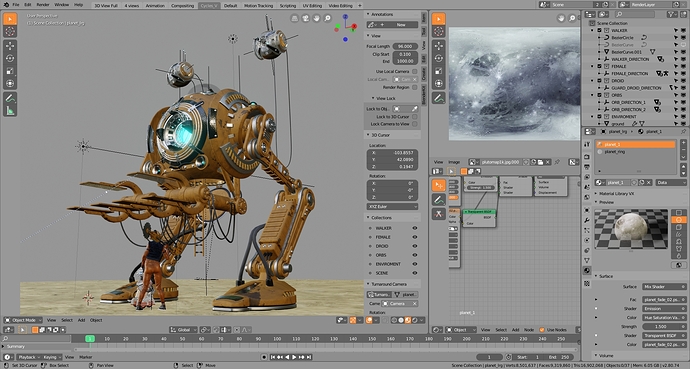Toggle perspective/orthographic view button
Image resolution: width=690 pixels, height=369 pixels.
pos(295,18)
